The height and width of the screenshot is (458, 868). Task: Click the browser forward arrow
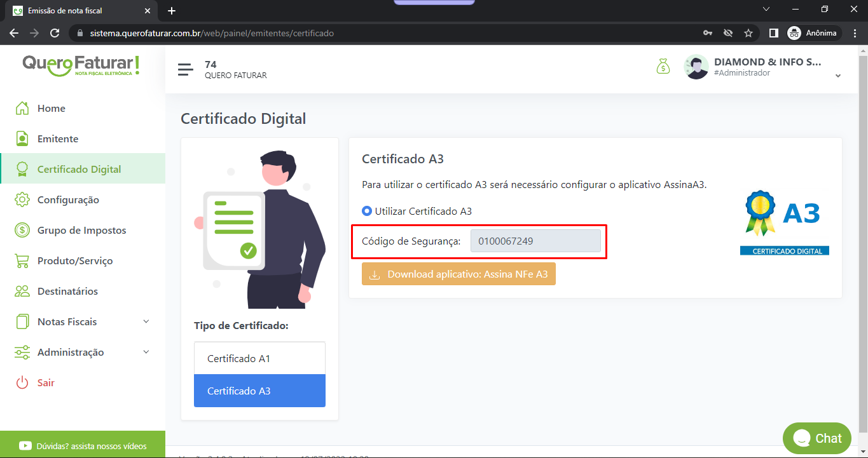(34, 33)
